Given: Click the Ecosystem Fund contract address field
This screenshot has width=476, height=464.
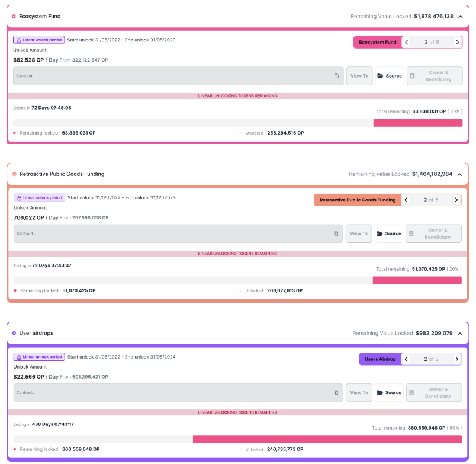Looking at the screenshot, I should click(178, 76).
